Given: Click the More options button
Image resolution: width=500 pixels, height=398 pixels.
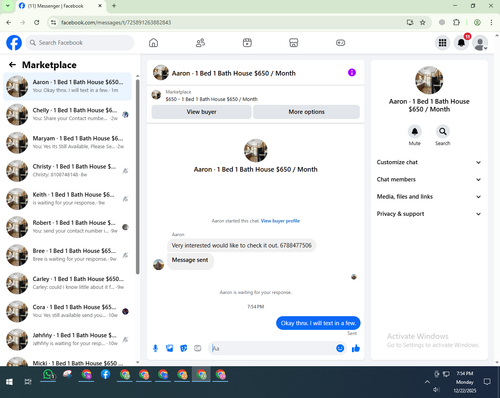Looking at the screenshot, I should pyautogui.click(x=306, y=112).
